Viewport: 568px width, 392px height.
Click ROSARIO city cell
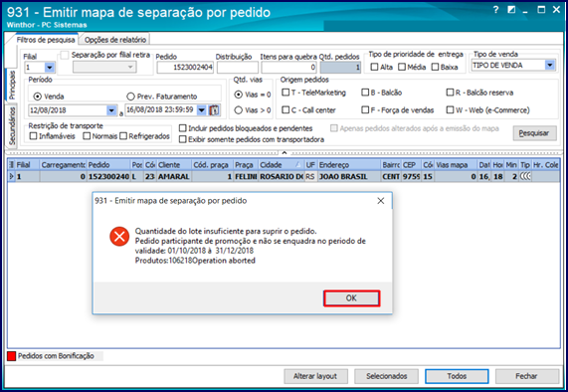282,177
